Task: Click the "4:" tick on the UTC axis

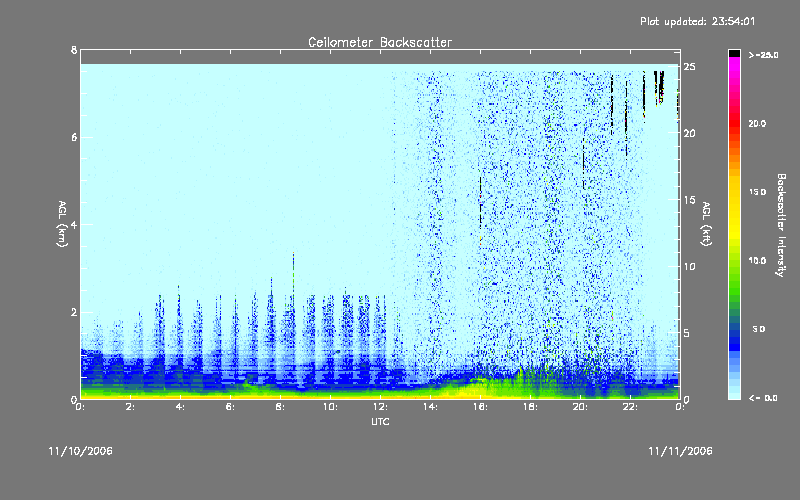Action: [x=180, y=407]
